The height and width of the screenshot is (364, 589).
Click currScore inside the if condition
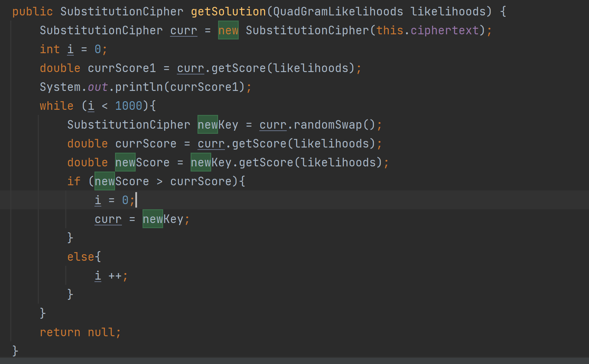point(201,181)
